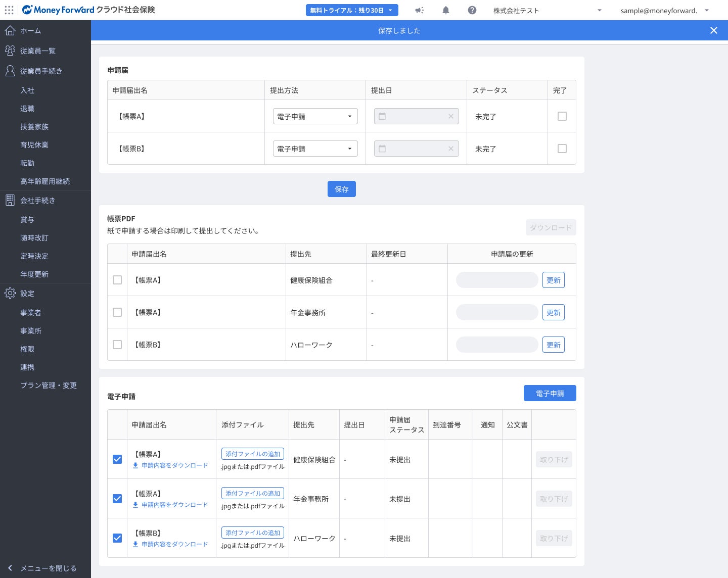This screenshot has height=578, width=728.
Task: Click 更新 for 年金事務所 row
Action: pos(554,312)
